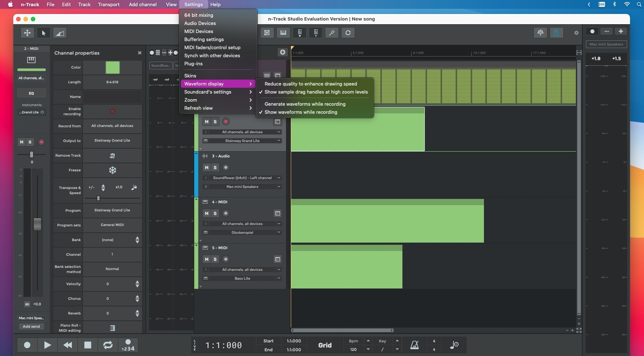
Task: Click the add track plus circle button
Action: tap(282, 52)
